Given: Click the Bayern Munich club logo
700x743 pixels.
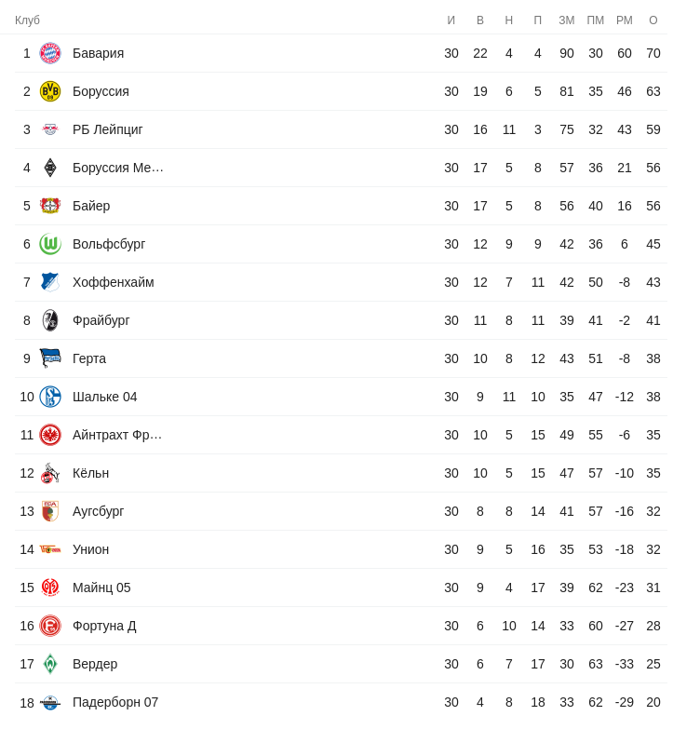Looking at the screenshot, I should tap(50, 53).
